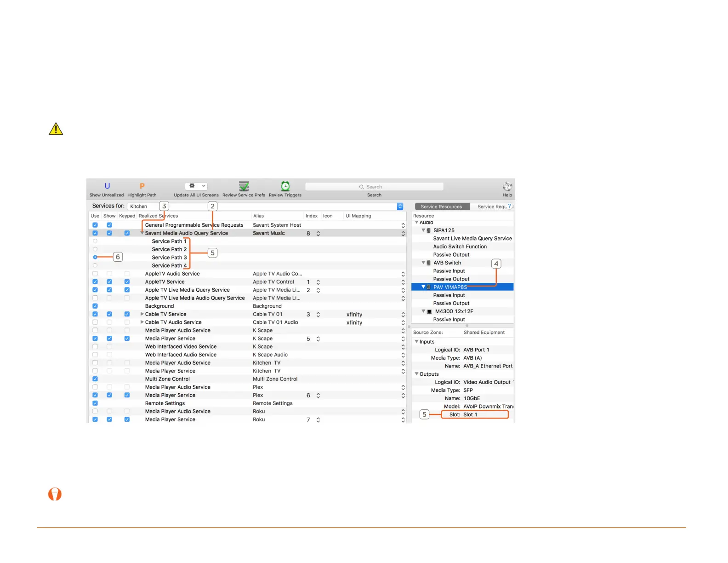Click the M4300 12x12F device icon
Screen dimensions: 728x563
[429, 311]
